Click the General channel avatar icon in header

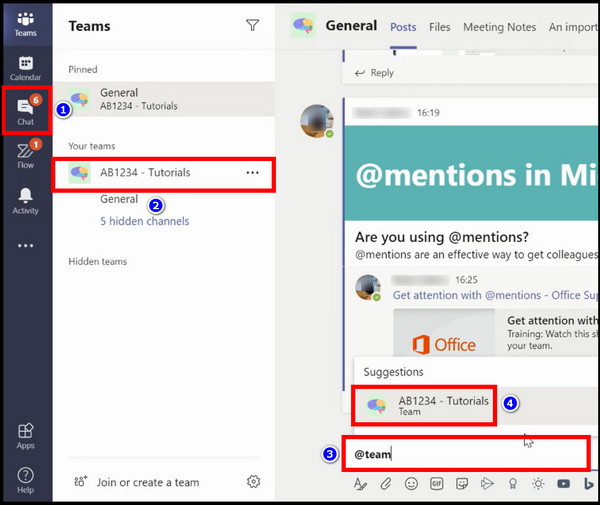click(303, 25)
